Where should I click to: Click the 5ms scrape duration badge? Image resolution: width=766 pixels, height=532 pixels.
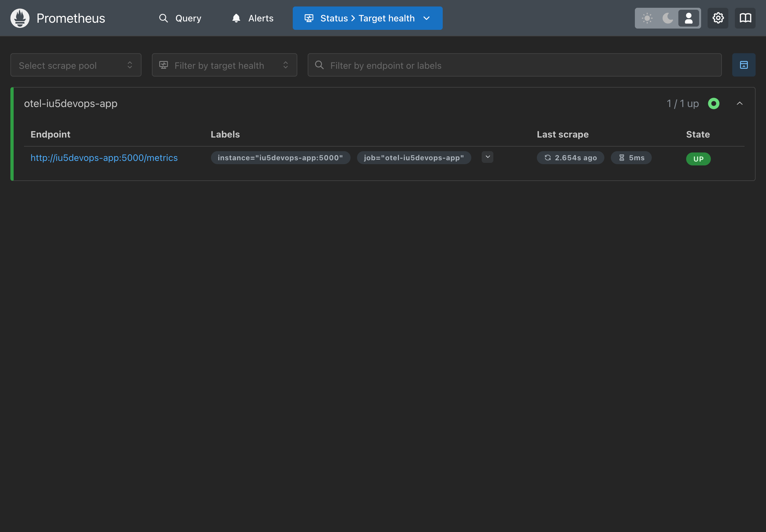point(631,158)
